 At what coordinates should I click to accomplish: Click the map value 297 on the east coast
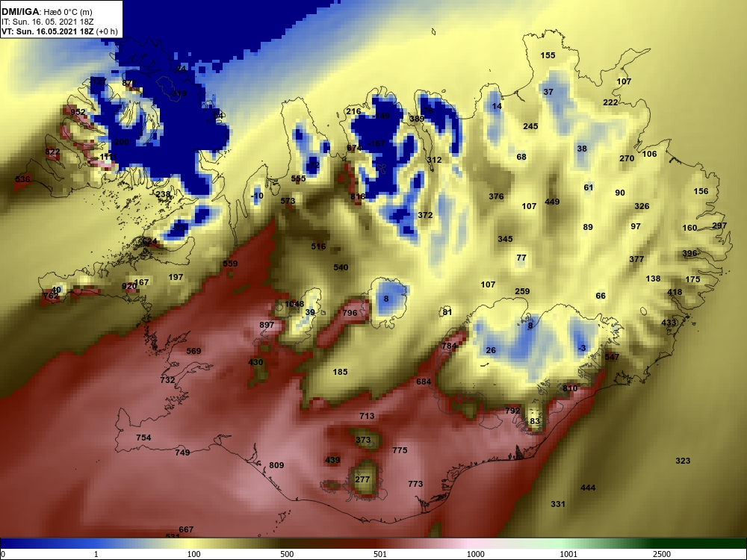[719, 225]
